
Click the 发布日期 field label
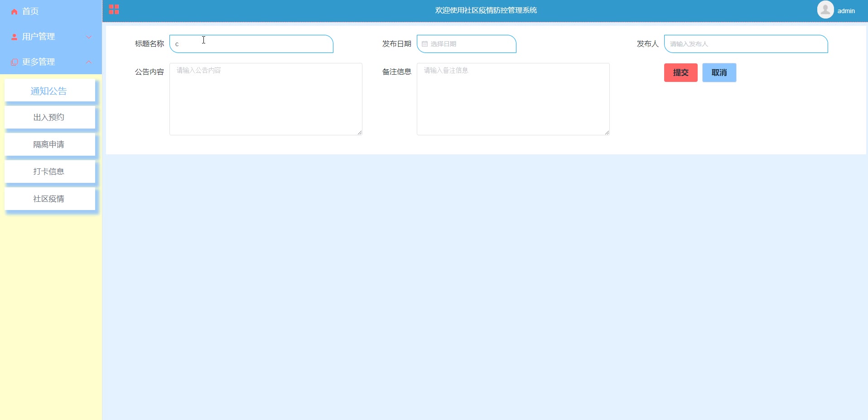point(397,44)
